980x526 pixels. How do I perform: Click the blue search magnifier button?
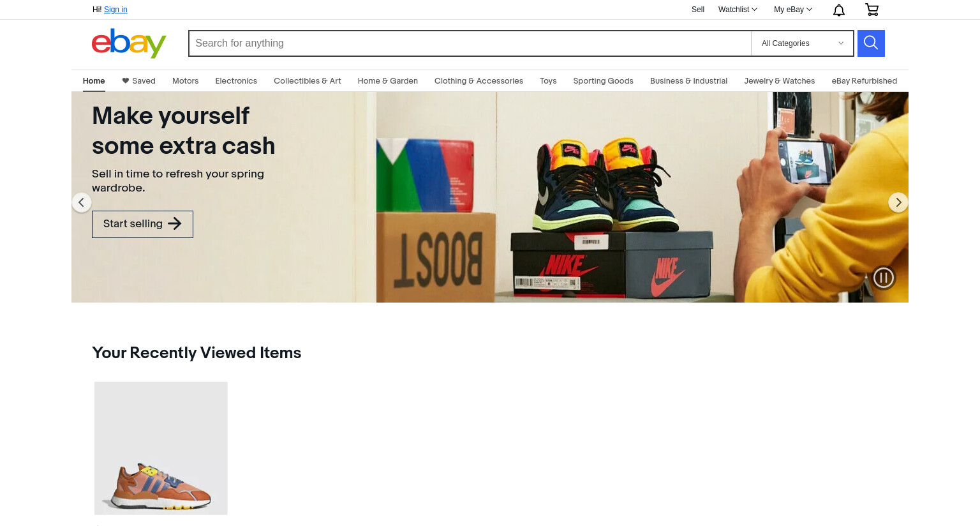871,43
